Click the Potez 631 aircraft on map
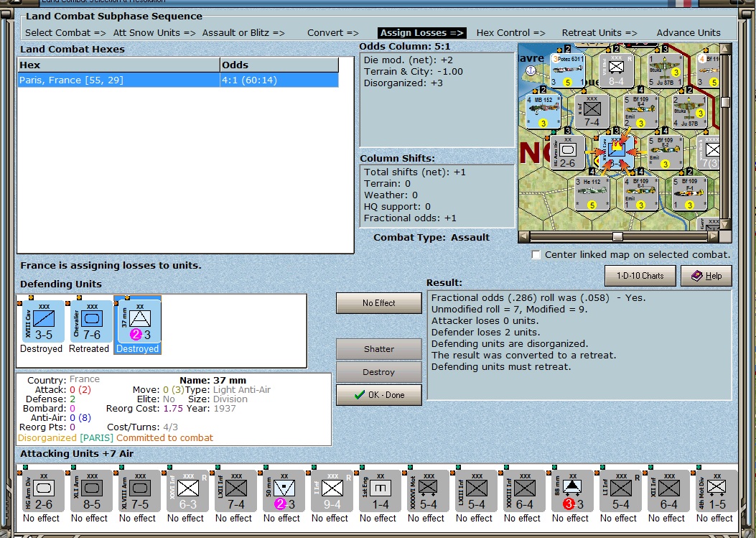Viewport: 756px width, 538px height. coord(567,70)
